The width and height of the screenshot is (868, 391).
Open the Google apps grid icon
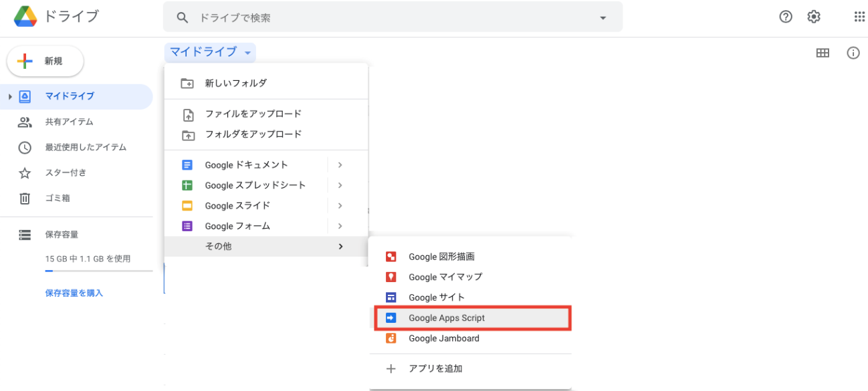click(x=859, y=17)
